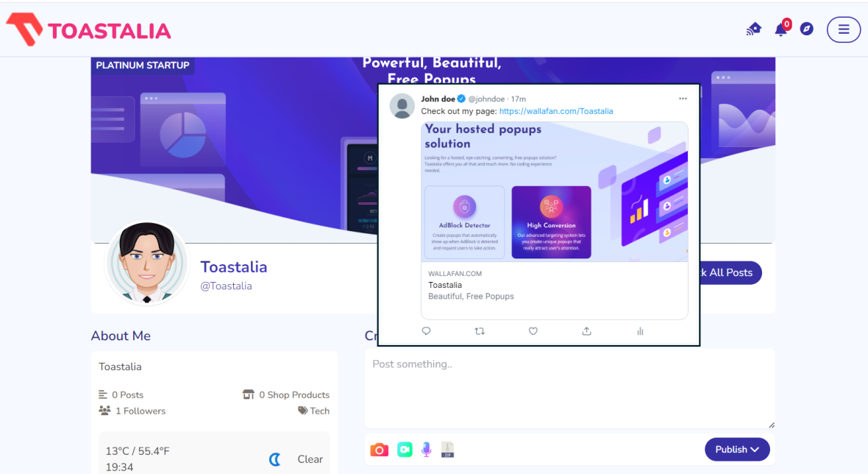Attach a photo with the camera icon
Image resolution: width=868 pixels, height=474 pixels.
[x=379, y=450]
